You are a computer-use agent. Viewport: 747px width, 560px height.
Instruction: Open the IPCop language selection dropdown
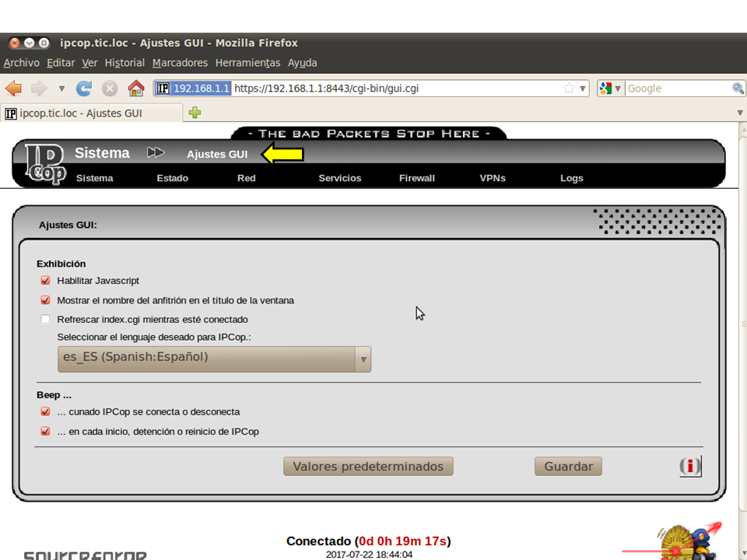click(214, 359)
